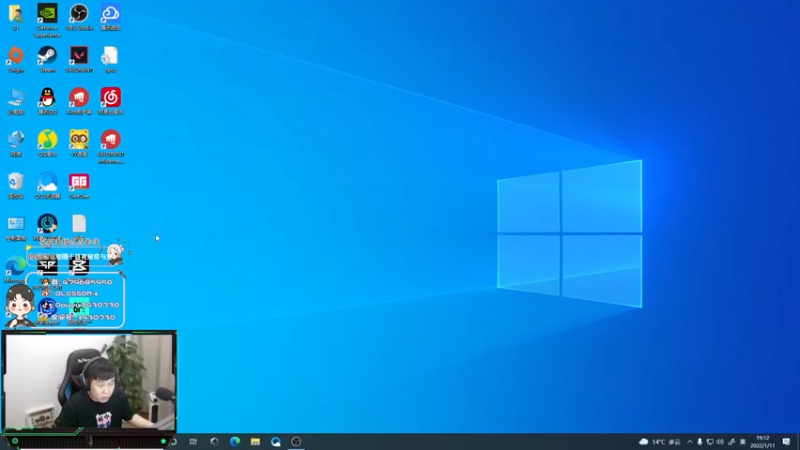
Task: Open the blank document file icon
Action: click(x=79, y=224)
